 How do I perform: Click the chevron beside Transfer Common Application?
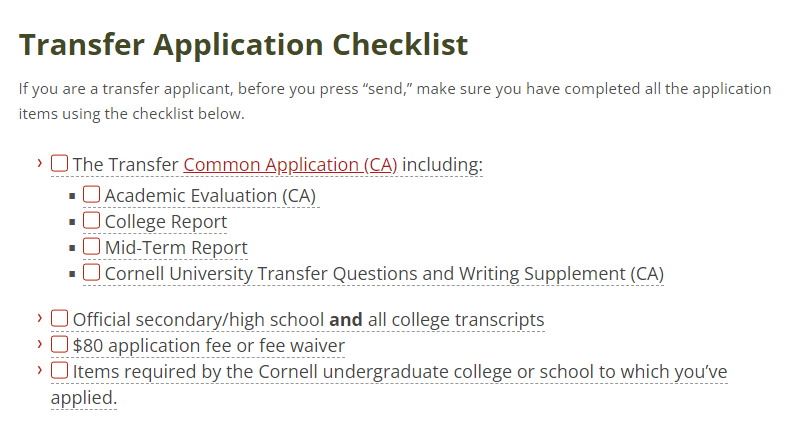40,163
